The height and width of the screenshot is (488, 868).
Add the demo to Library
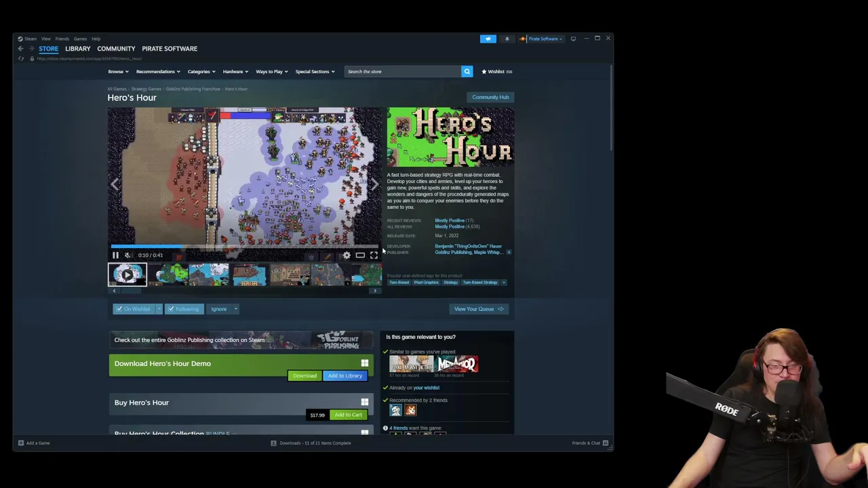345,375
